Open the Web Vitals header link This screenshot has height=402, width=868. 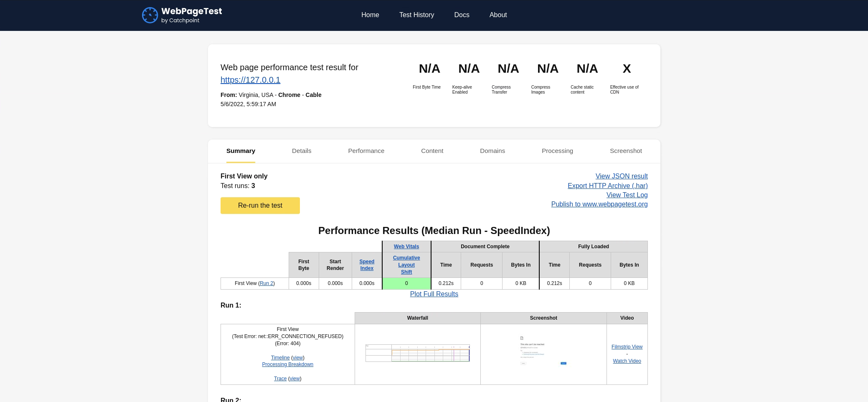406,247
